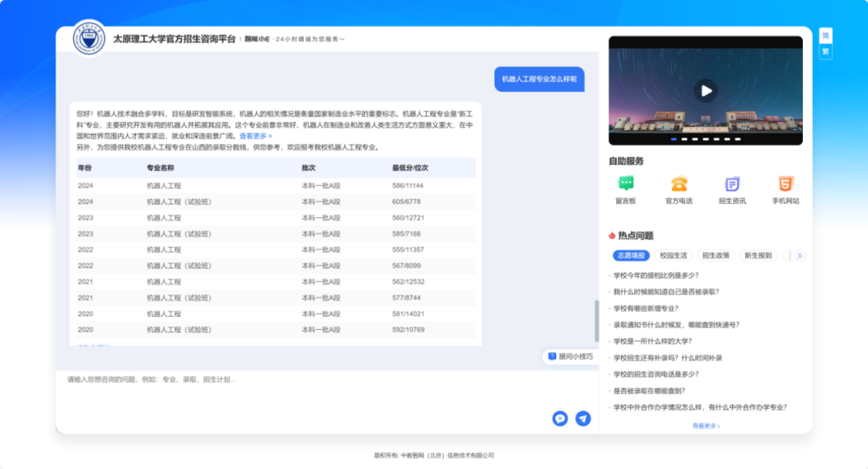Select the 校园生活 tab
Image resolution: width=868 pixels, height=469 pixels.
click(673, 256)
